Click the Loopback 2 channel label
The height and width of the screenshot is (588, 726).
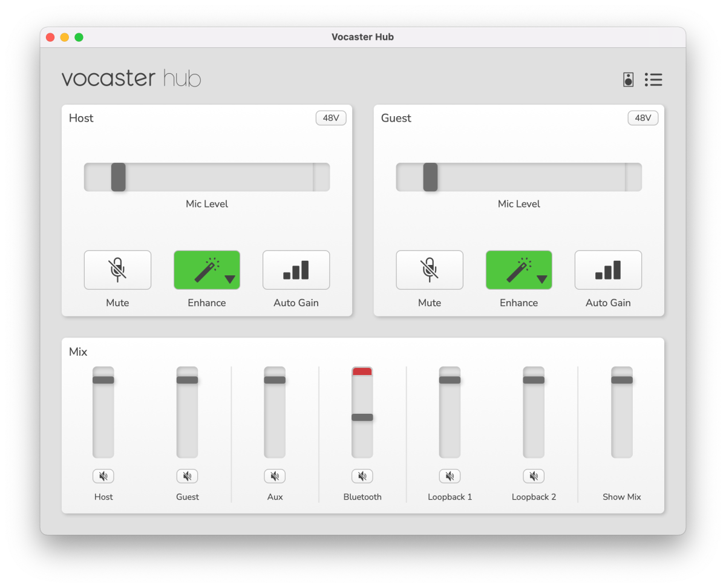coord(534,497)
